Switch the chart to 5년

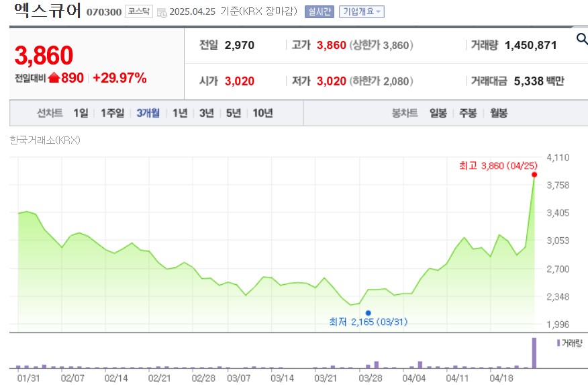coord(234,113)
